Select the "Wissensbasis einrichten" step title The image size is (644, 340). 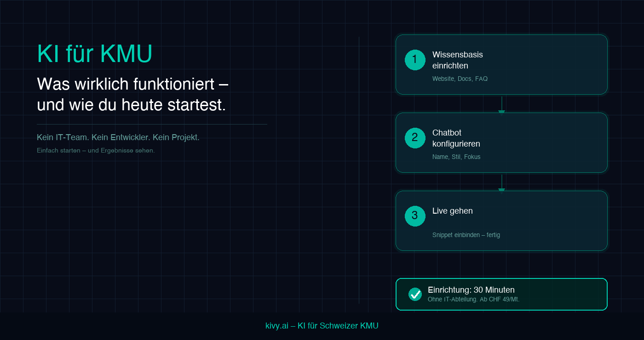pyautogui.click(x=457, y=60)
